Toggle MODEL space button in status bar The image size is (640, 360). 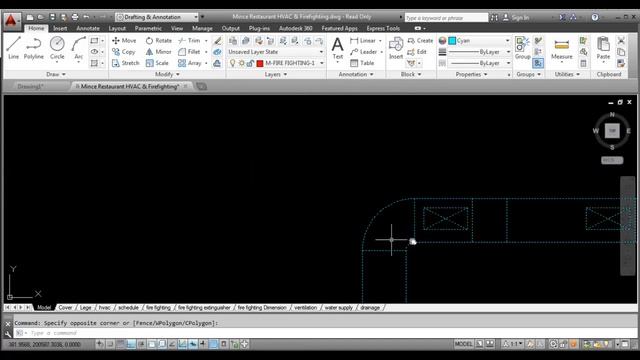click(463, 344)
